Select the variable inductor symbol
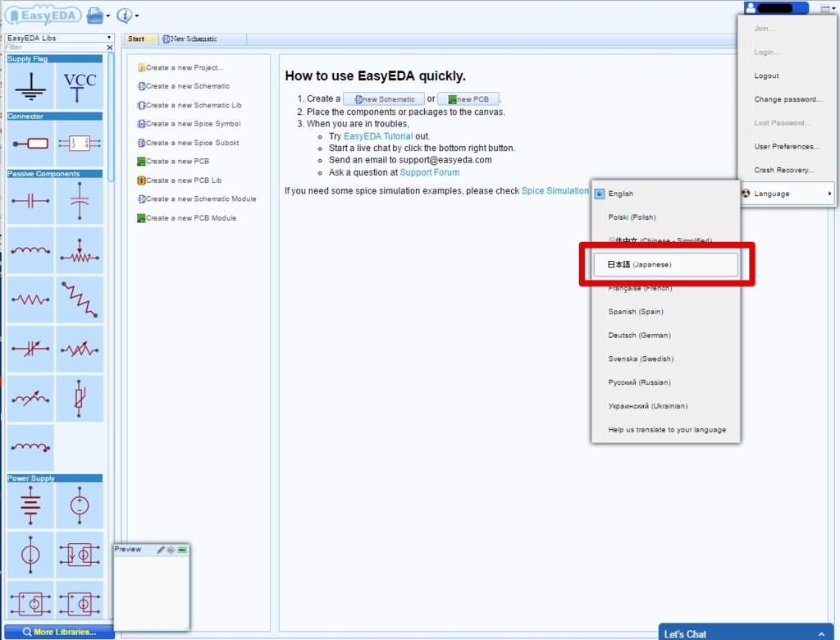The height and width of the screenshot is (640, 840). coord(30,398)
